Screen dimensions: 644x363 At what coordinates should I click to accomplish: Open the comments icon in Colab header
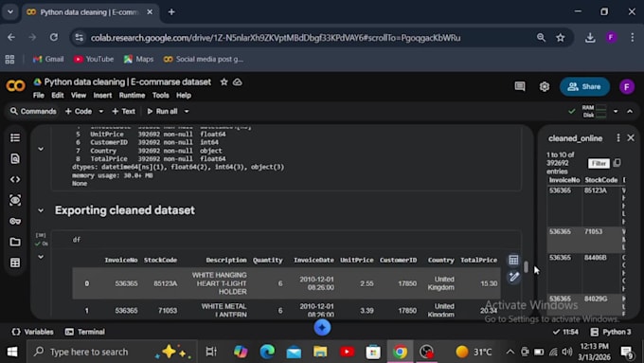point(520,86)
